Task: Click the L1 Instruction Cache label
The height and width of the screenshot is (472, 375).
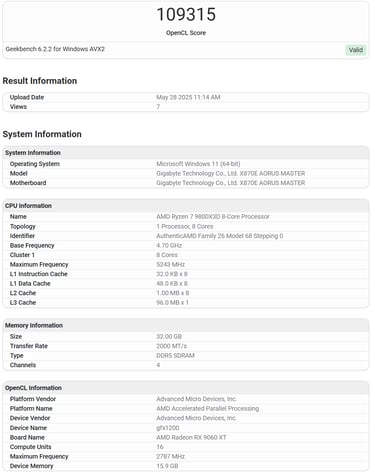Action: coord(39,274)
